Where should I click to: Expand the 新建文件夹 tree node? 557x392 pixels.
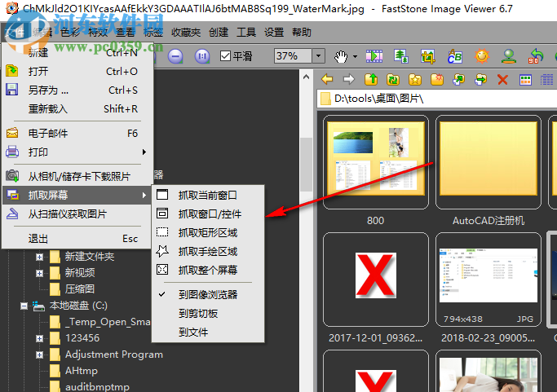pyautogui.click(x=39, y=257)
